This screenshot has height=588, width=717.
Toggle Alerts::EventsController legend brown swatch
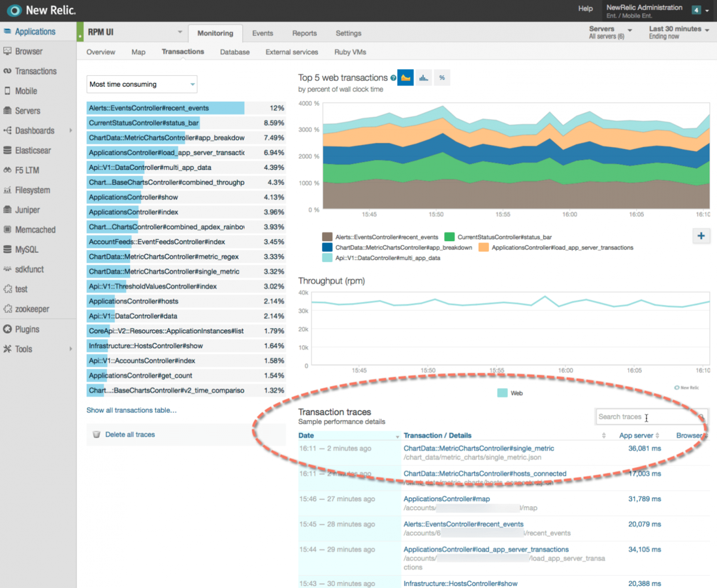[327, 237]
